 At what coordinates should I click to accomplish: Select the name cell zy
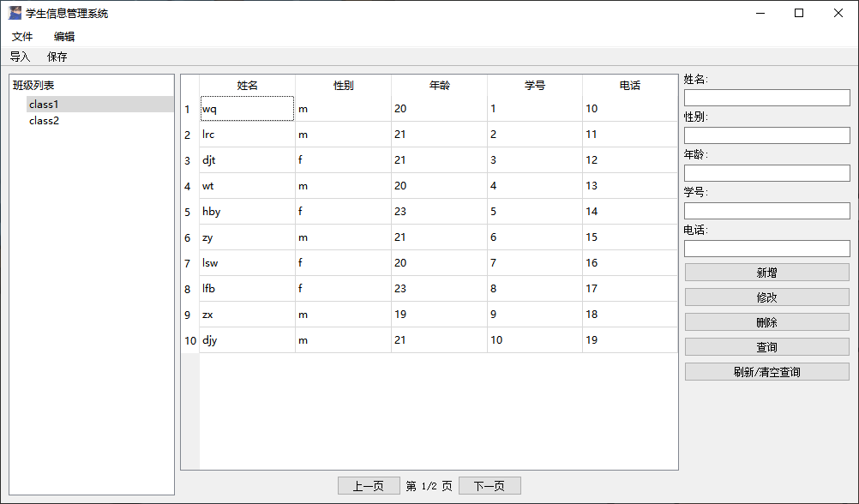[248, 237]
